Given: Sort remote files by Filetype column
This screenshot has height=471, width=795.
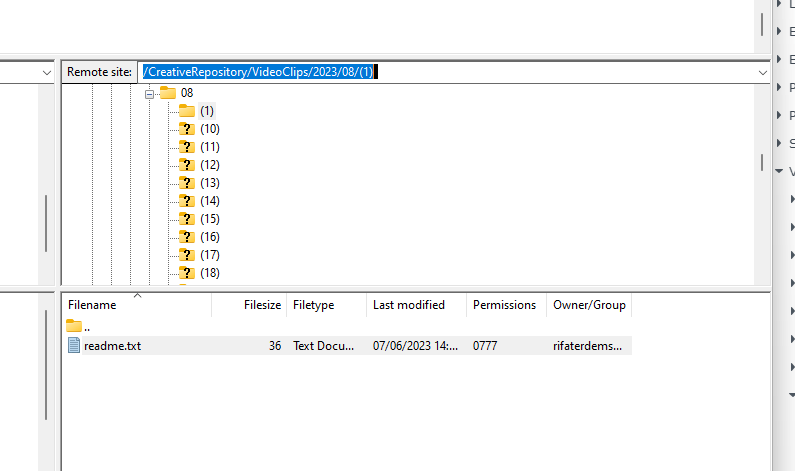Looking at the screenshot, I should click(x=327, y=305).
